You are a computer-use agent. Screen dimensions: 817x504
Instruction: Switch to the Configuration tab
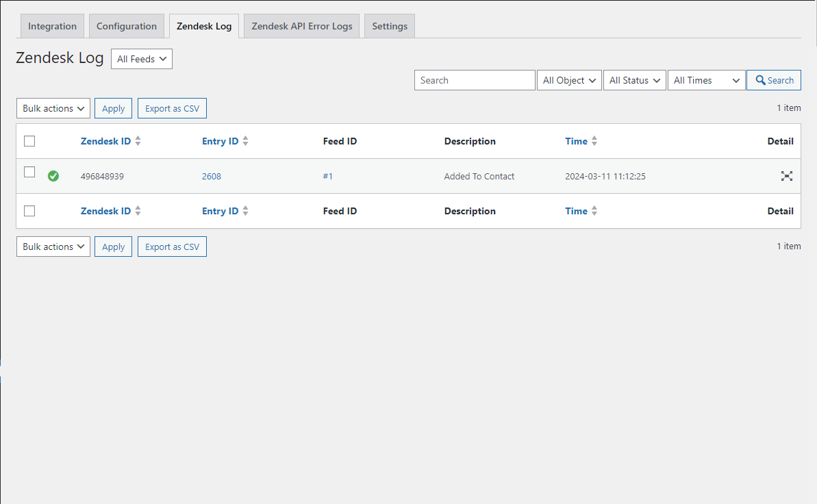pos(127,26)
